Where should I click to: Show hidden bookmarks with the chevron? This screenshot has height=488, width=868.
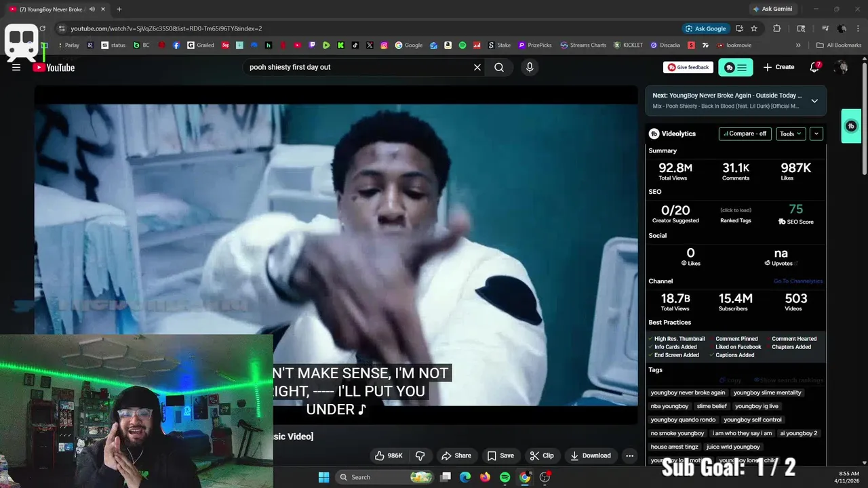coord(798,45)
